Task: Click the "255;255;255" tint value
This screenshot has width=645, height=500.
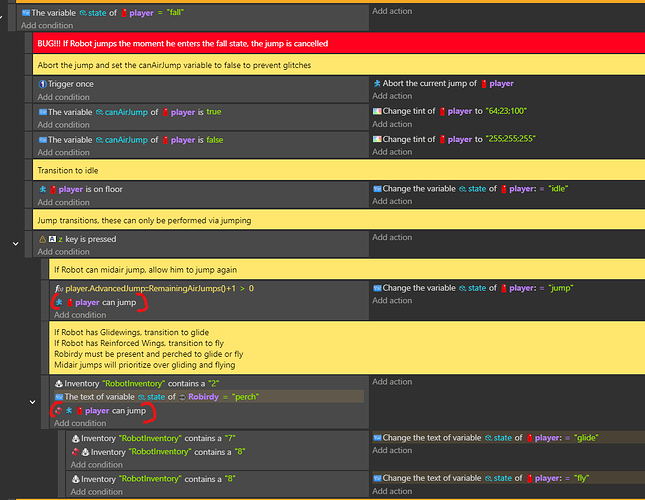Action: pos(515,140)
